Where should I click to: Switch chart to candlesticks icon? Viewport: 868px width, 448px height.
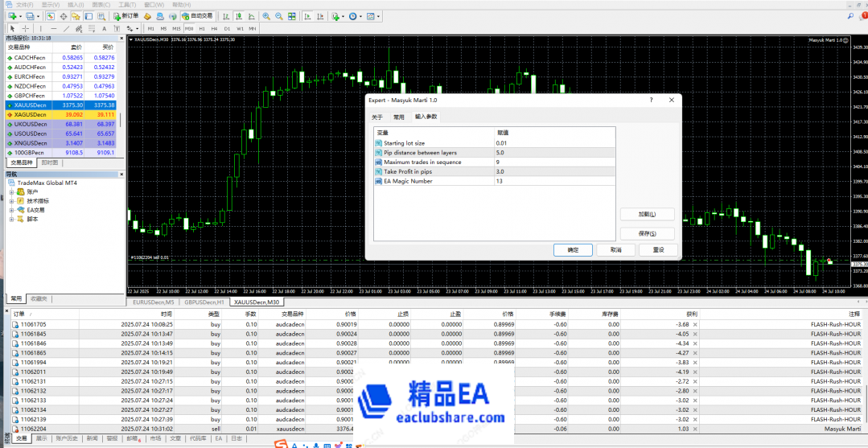pos(239,16)
